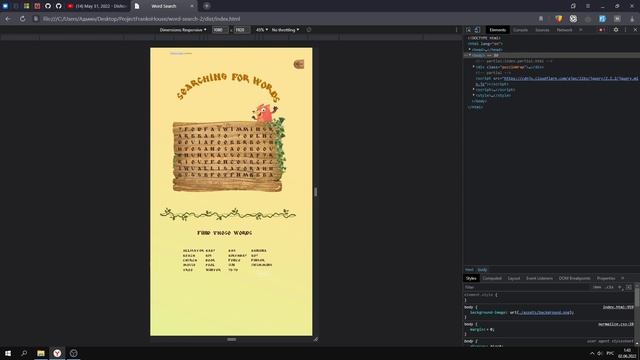Click the fox mascot image
Viewport: 640px width, 360px height.
[264, 113]
